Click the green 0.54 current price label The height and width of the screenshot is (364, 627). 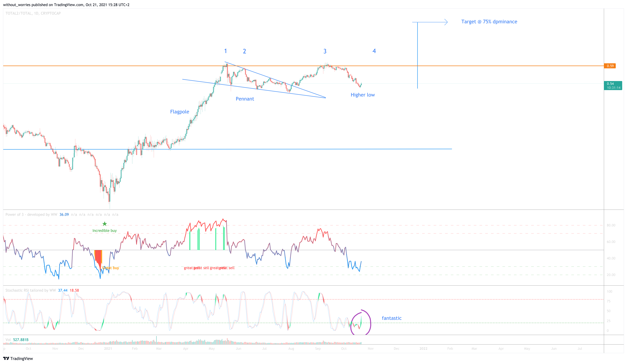click(613, 86)
